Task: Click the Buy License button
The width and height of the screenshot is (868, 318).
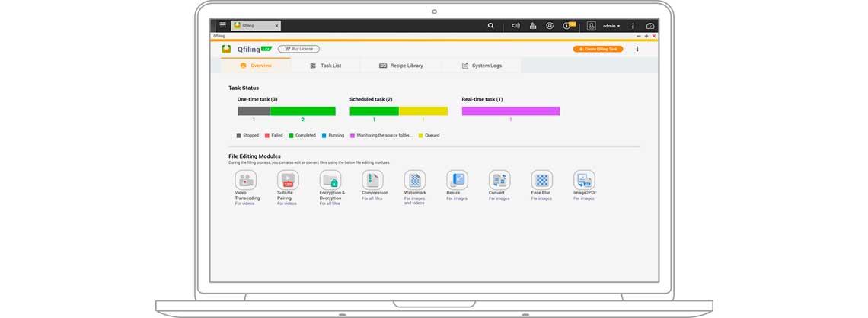Action: [x=298, y=49]
